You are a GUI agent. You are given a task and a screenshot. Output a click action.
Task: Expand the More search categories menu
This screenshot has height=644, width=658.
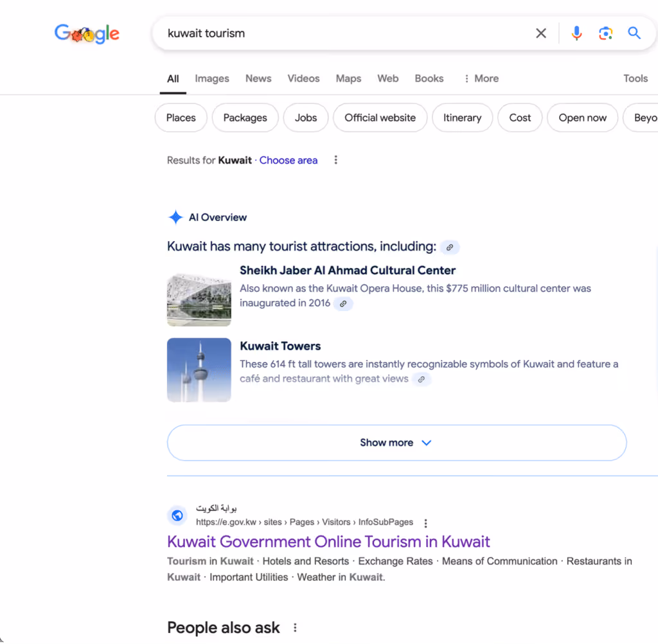(x=481, y=78)
